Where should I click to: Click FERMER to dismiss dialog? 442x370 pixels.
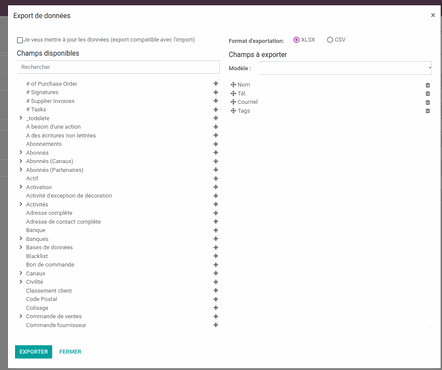pyautogui.click(x=70, y=352)
